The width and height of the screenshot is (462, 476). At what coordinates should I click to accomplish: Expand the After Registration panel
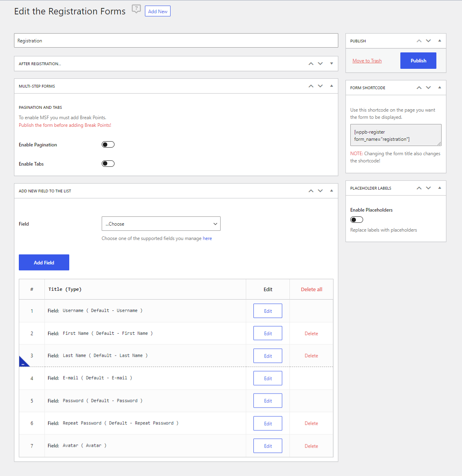331,64
